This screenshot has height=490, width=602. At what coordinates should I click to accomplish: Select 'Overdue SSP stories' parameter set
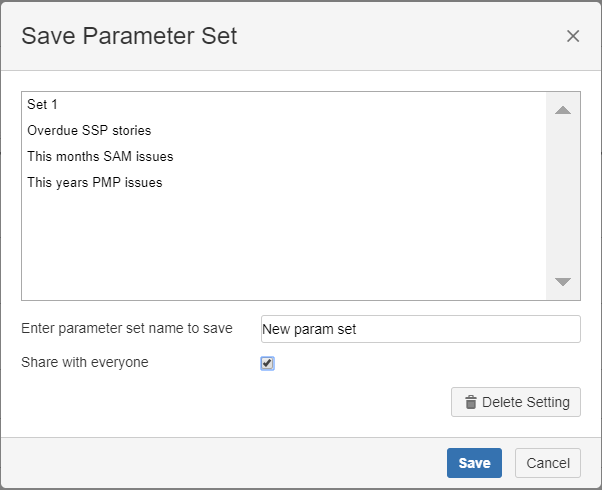coord(89,131)
